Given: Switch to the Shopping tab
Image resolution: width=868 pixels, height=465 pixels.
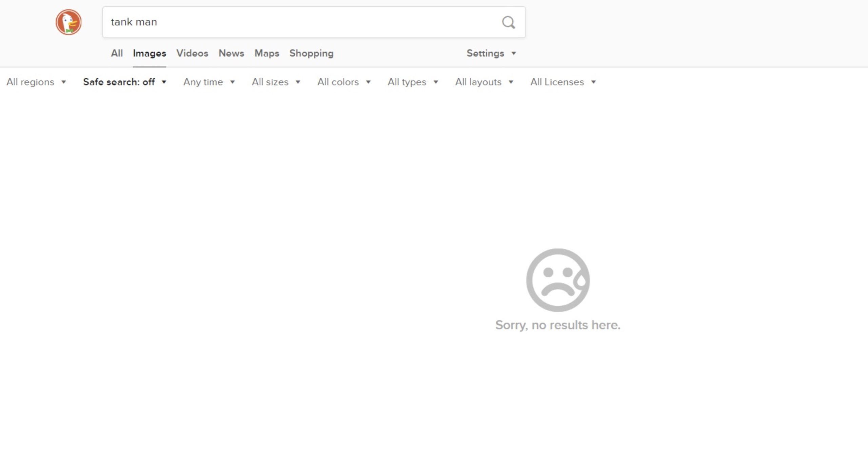Looking at the screenshot, I should 311,53.
